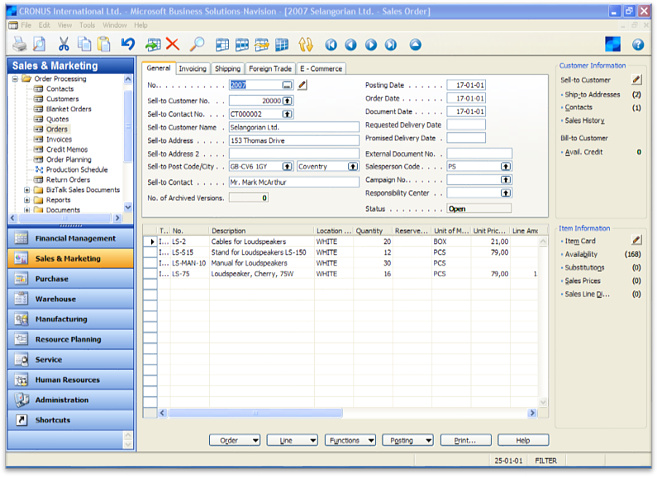Screen dimensions: 657x477
Task: Open the Financial Management module
Action: (70, 238)
